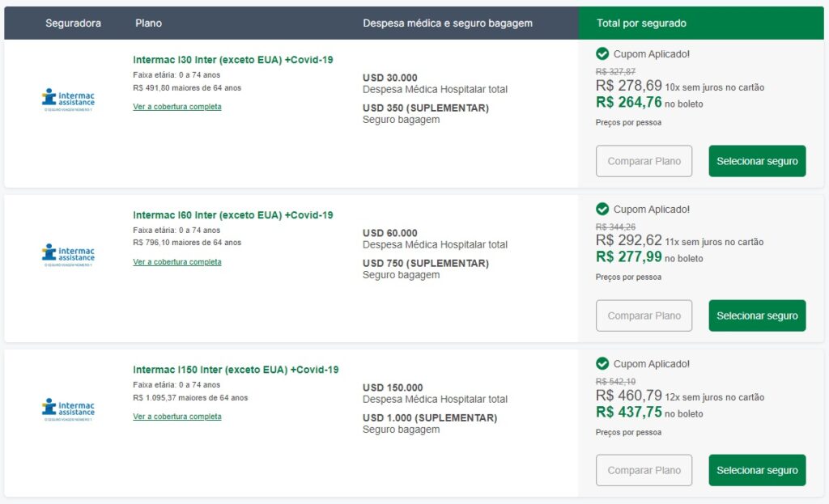Screen dimensions: 829x504
Task: Open full coverage link for I30 plan
Action: [177, 107]
